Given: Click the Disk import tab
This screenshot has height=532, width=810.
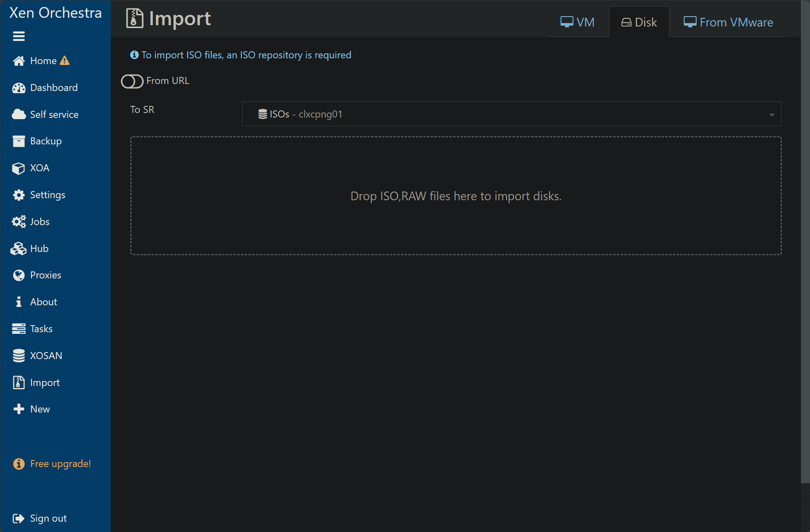Looking at the screenshot, I should 638,22.
